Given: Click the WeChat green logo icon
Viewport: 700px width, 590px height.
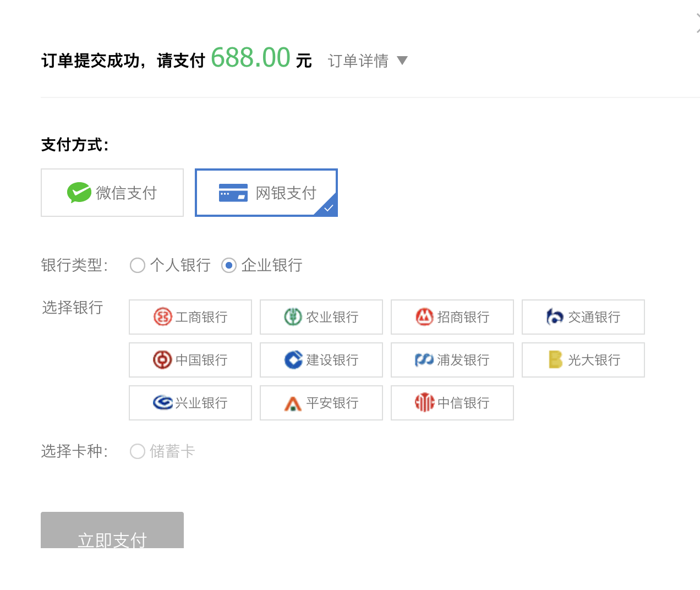Looking at the screenshot, I should (x=79, y=193).
